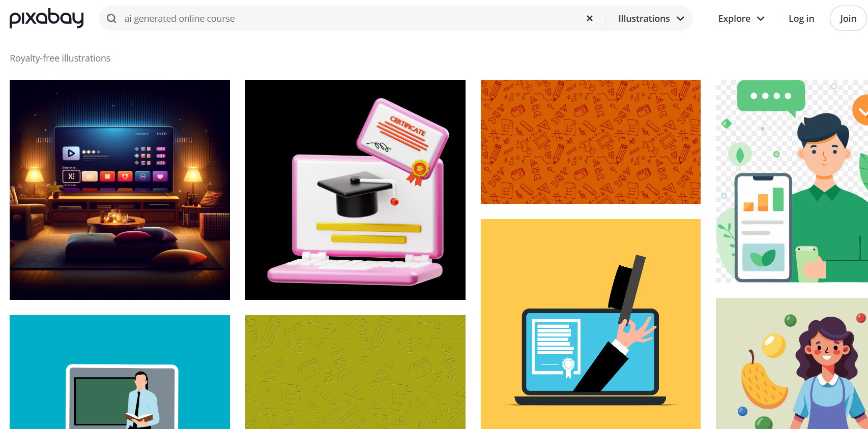This screenshot has width=868, height=429.
Task: Open the Illustrations media type dropdown
Action: pos(651,18)
